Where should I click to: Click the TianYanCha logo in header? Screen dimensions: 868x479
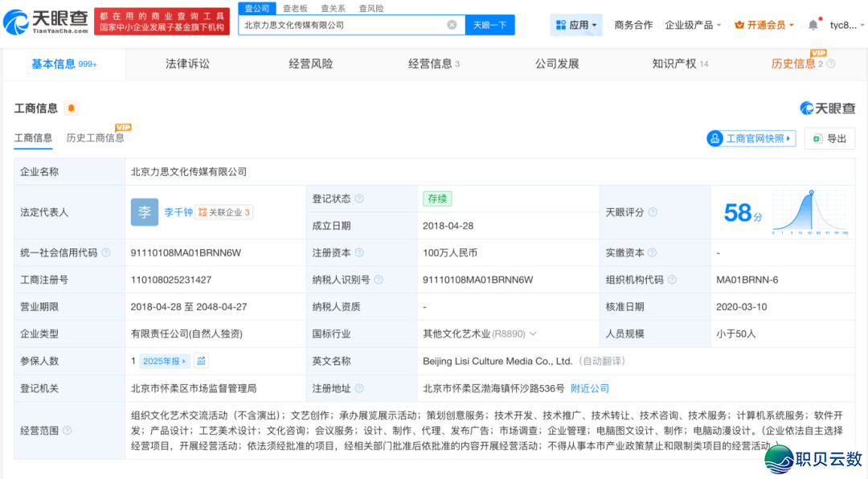46,25
